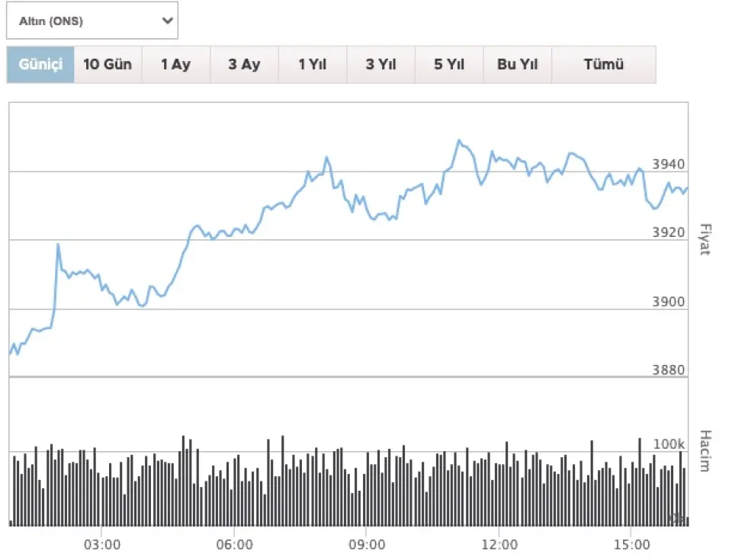Click the 03:00 time axis label

[102, 545]
